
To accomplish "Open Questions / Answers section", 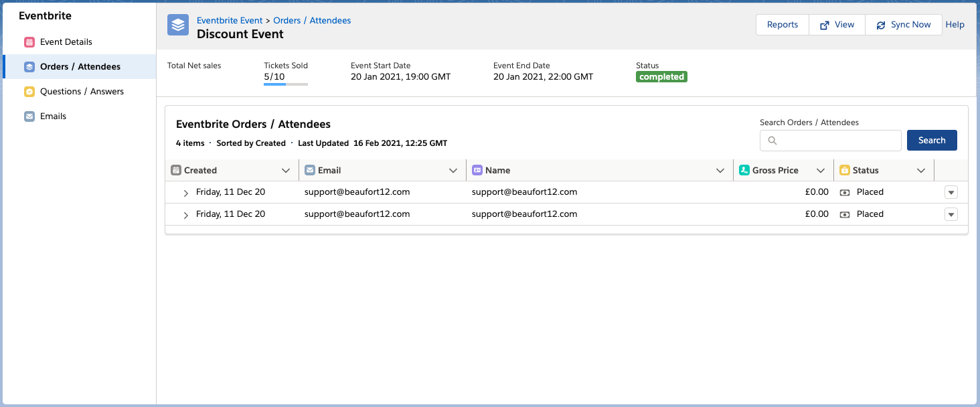I will tap(79, 92).
